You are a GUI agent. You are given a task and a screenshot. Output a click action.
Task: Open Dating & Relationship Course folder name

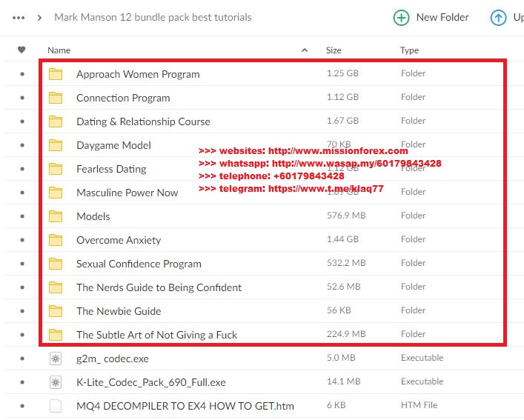point(143,122)
